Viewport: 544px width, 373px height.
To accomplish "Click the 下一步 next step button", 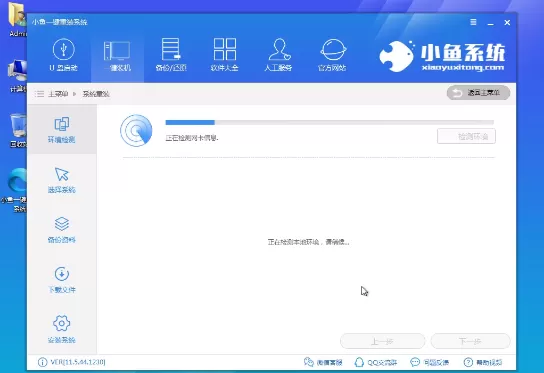I will point(470,341).
